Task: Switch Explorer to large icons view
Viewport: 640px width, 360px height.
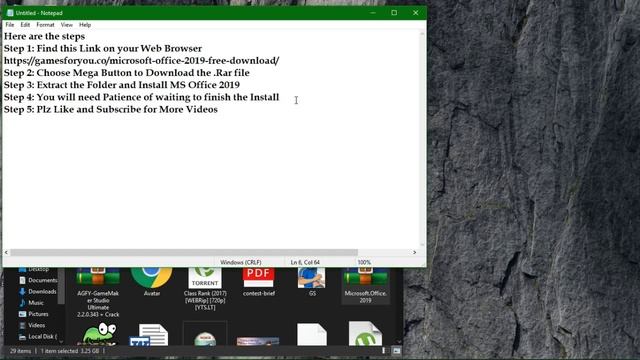Action: pos(396,351)
